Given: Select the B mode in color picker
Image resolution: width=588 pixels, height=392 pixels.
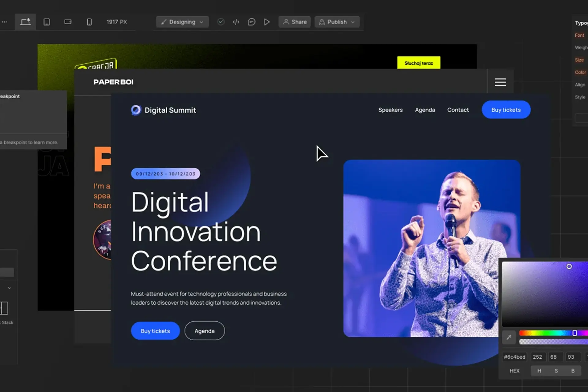Looking at the screenshot, I should tap(573, 371).
